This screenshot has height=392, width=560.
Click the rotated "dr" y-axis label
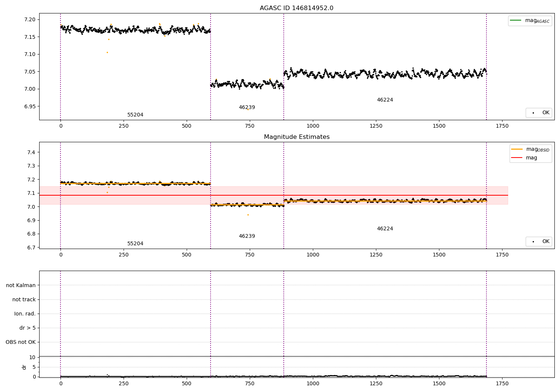click(x=24, y=367)
